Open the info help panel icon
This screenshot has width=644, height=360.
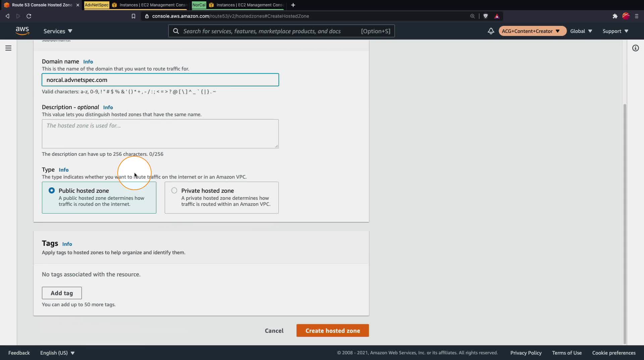point(635,48)
